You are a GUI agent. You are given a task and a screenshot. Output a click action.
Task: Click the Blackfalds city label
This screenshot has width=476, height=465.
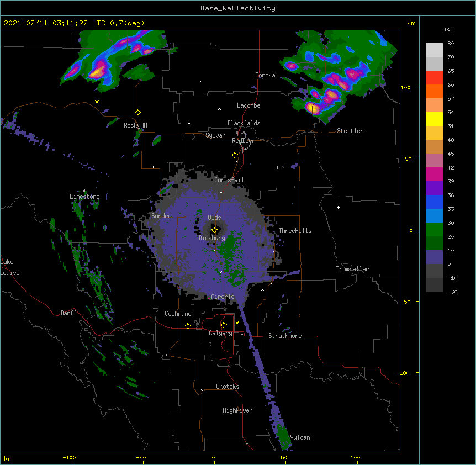point(244,123)
